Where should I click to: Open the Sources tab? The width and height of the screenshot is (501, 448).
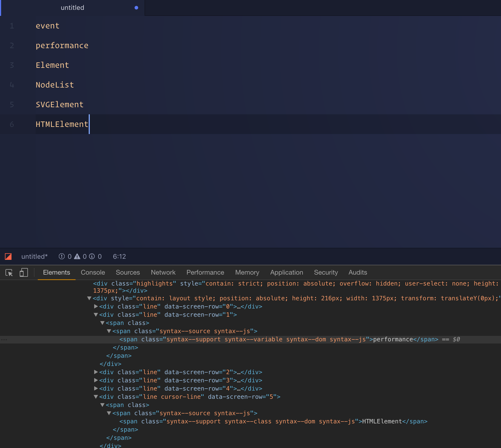(x=128, y=272)
